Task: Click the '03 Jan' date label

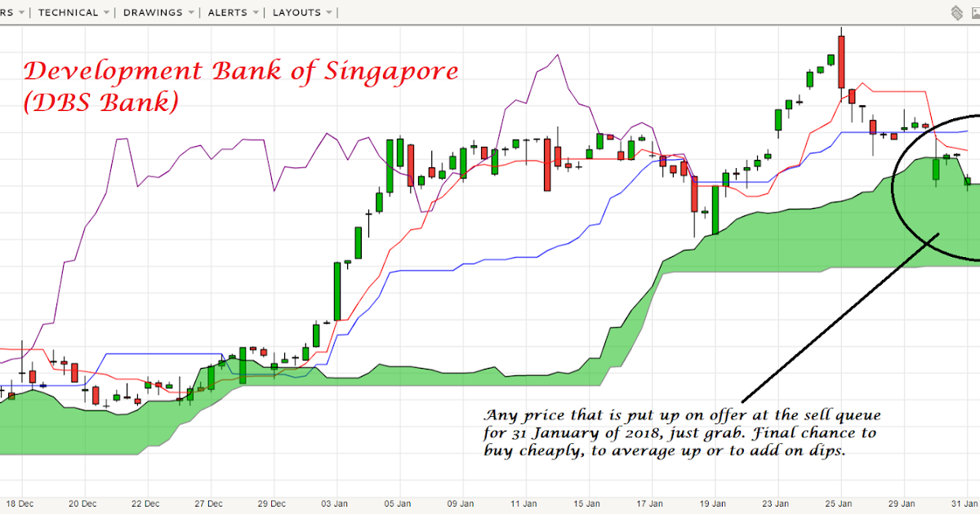Action: [x=335, y=503]
